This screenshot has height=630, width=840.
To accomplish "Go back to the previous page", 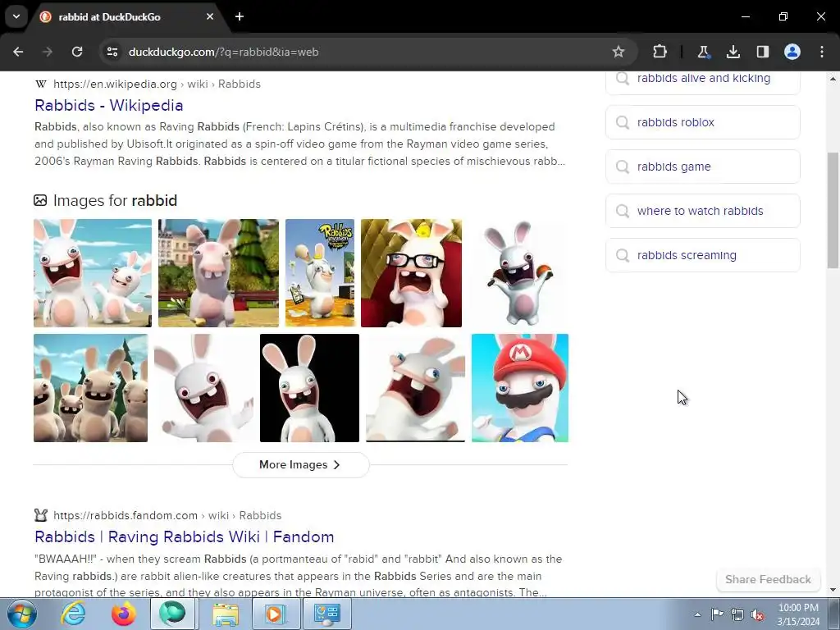I will (18, 52).
